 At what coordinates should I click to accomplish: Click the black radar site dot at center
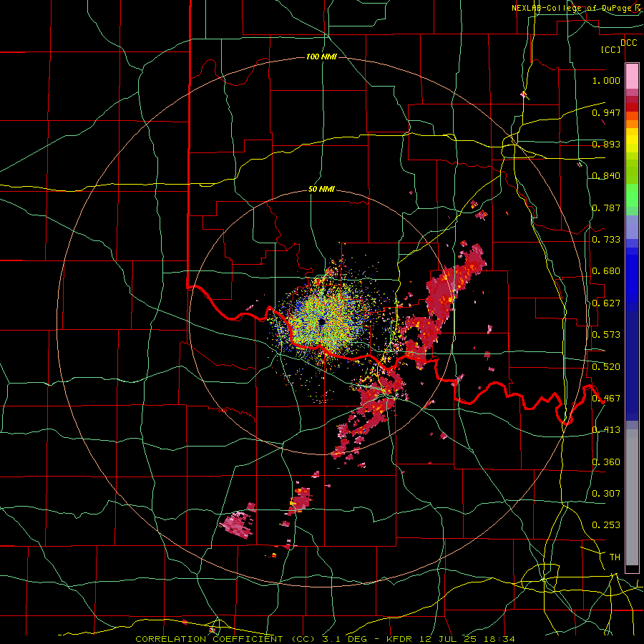tap(322, 322)
